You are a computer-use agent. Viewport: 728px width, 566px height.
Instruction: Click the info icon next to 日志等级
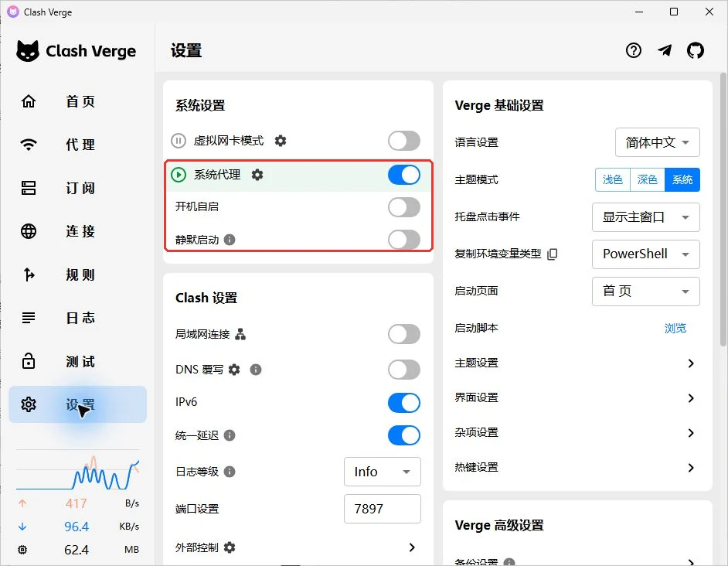tap(230, 472)
